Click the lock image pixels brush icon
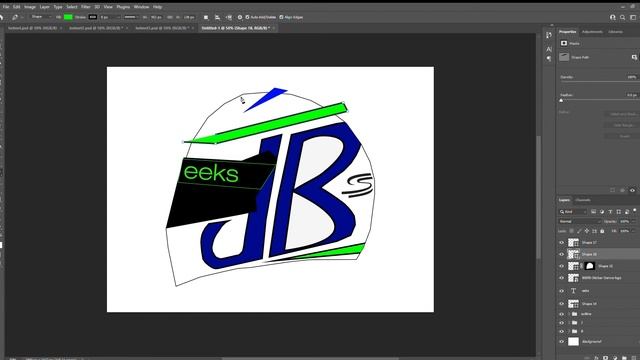 [579, 231]
